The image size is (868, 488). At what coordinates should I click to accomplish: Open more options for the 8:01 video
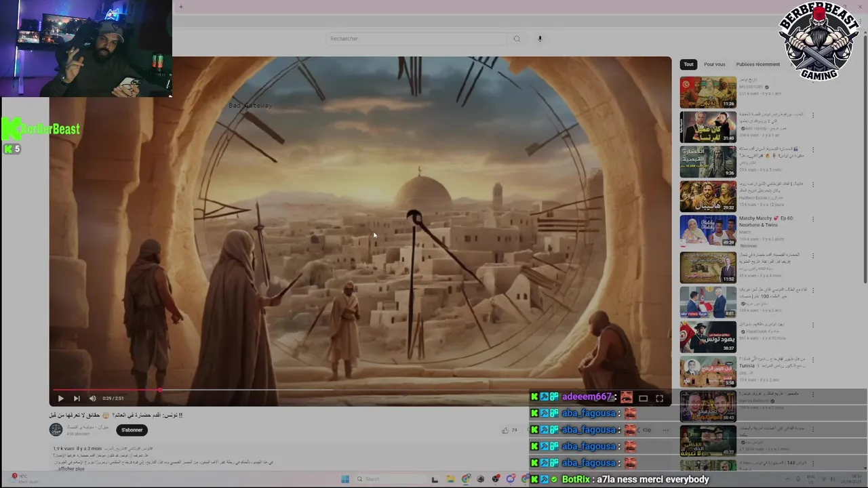812,290
